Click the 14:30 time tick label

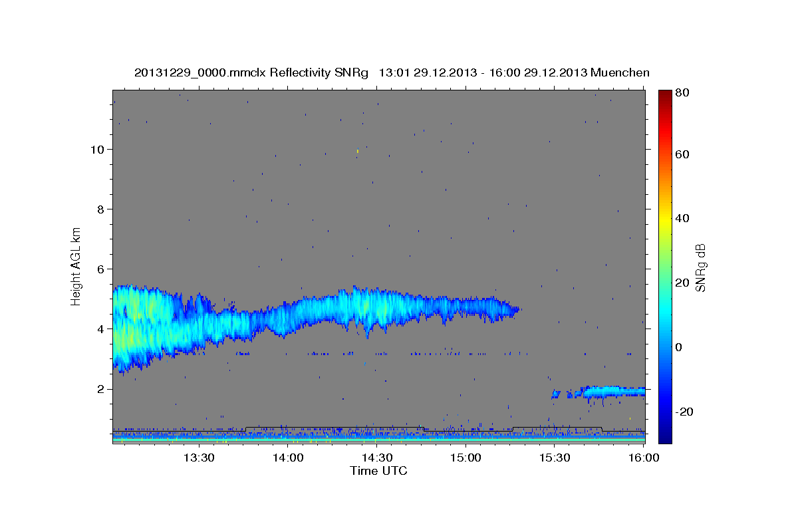coord(376,458)
